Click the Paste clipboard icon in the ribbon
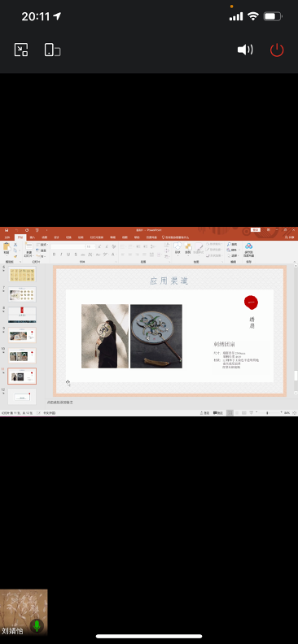 point(7,248)
